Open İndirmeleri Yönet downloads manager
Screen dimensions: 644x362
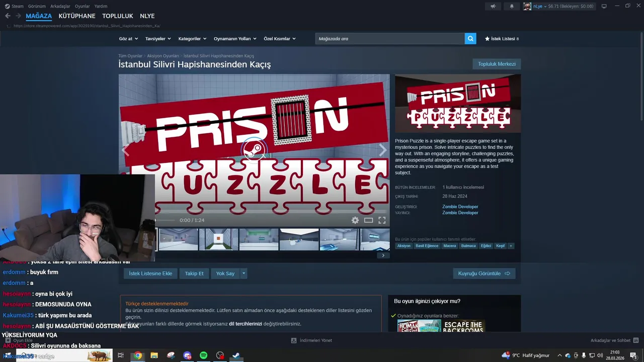coord(311,340)
